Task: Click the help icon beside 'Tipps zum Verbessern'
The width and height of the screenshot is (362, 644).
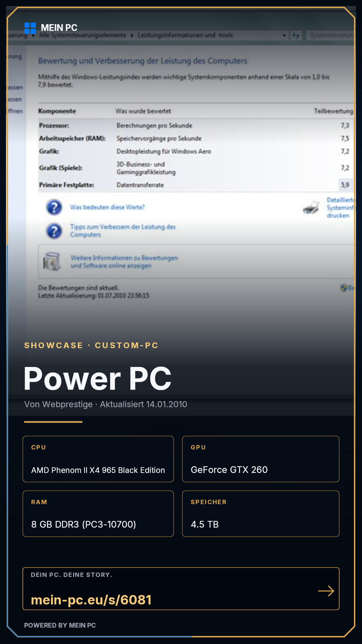Action: (x=54, y=231)
